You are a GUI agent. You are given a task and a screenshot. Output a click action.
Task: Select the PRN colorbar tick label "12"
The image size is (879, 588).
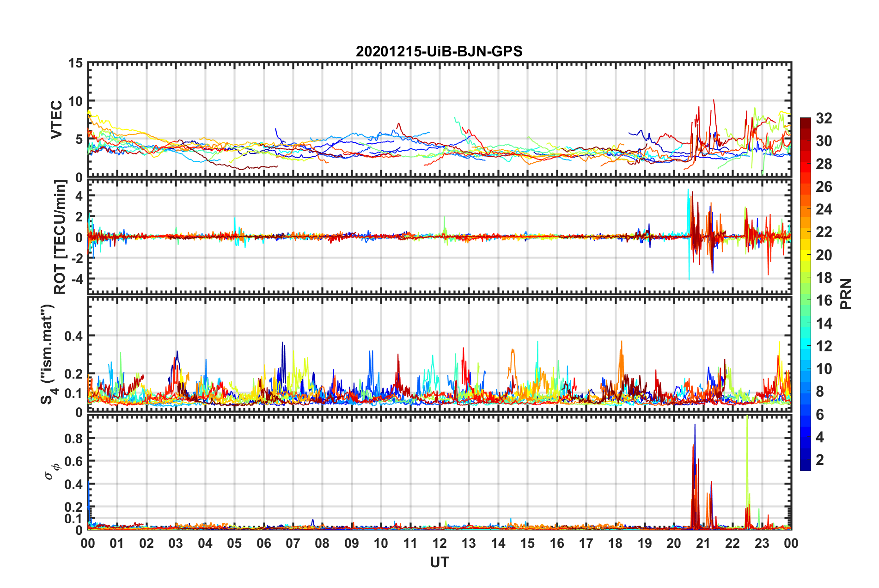click(824, 346)
